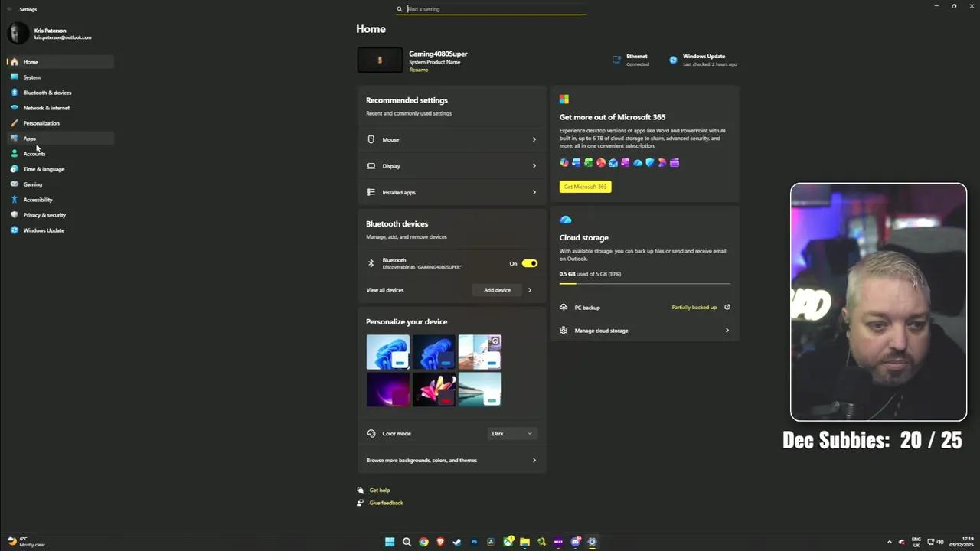Screen dimensions: 980x551
Task: Expand chevron next to Add device
Action: click(x=530, y=290)
